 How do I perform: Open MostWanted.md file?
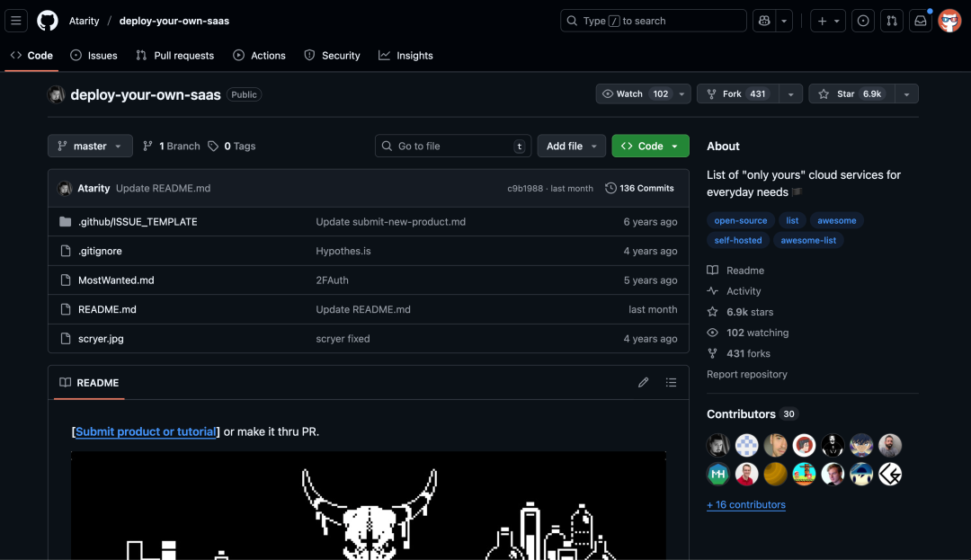click(x=116, y=280)
